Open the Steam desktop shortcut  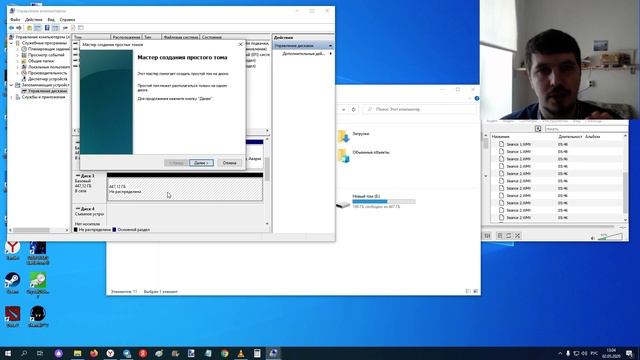[x=13, y=283]
